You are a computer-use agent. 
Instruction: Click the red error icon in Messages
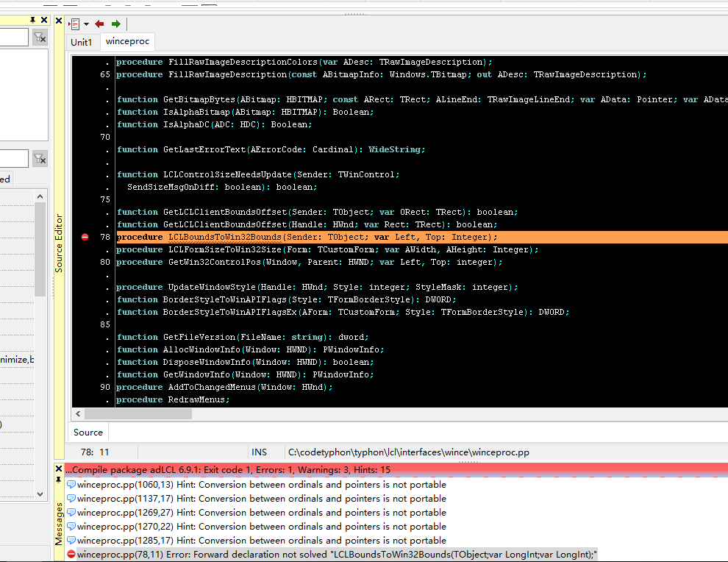click(71, 554)
